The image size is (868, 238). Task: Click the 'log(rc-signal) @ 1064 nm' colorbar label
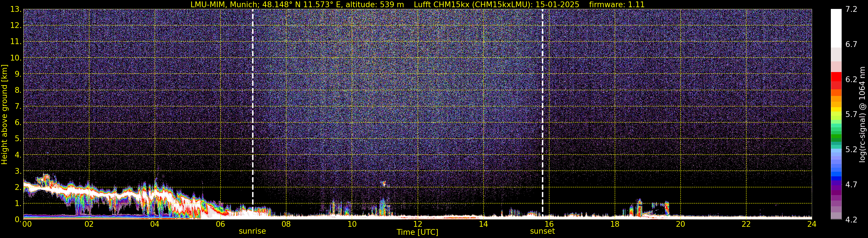pyautogui.click(x=862, y=114)
